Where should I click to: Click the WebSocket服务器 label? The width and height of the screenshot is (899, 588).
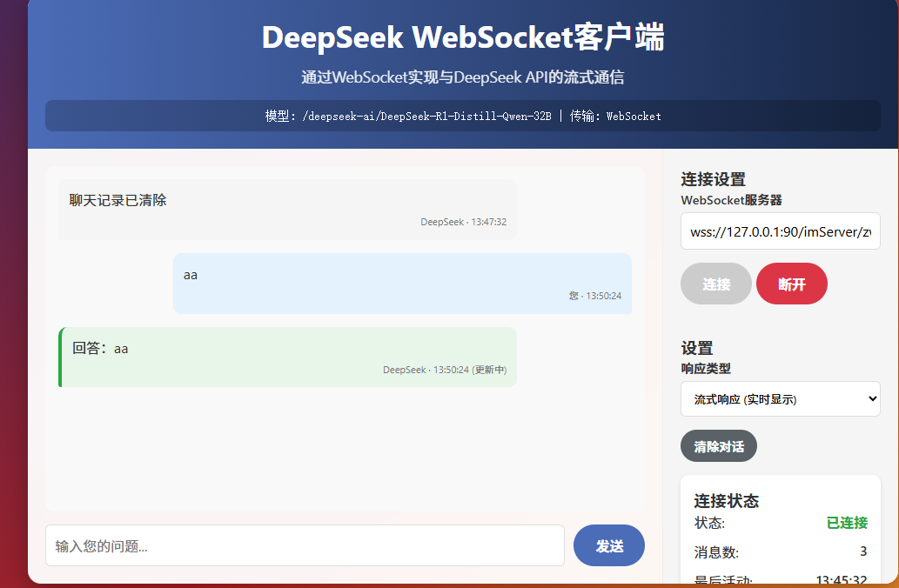732,200
